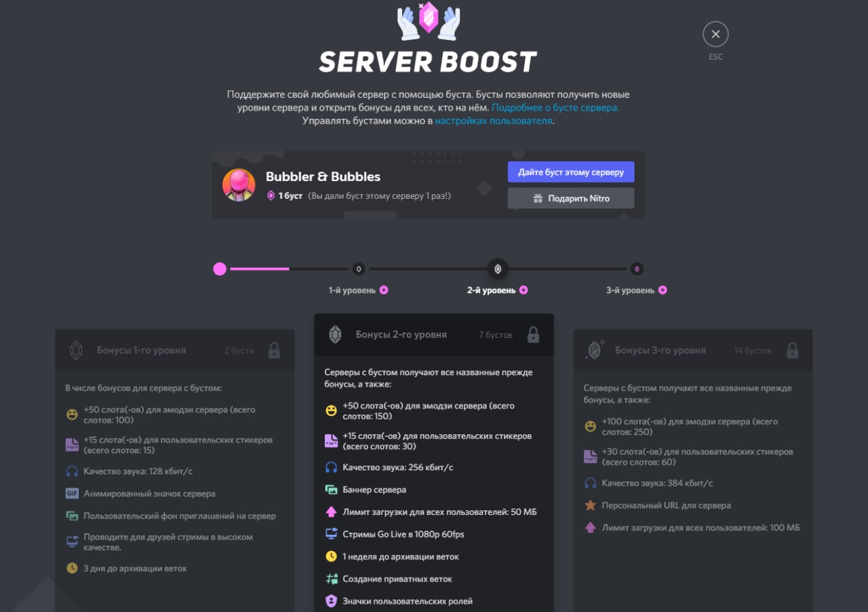Viewport: 868px width, 612px height.
Task: Click plus icon next to '1-й уровень'
Action: 384,290
